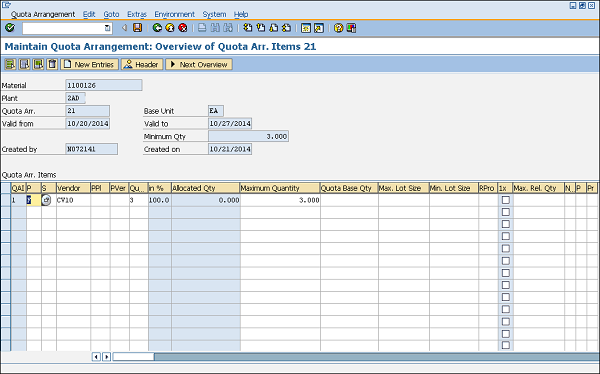Open the Environment menu

click(x=174, y=14)
